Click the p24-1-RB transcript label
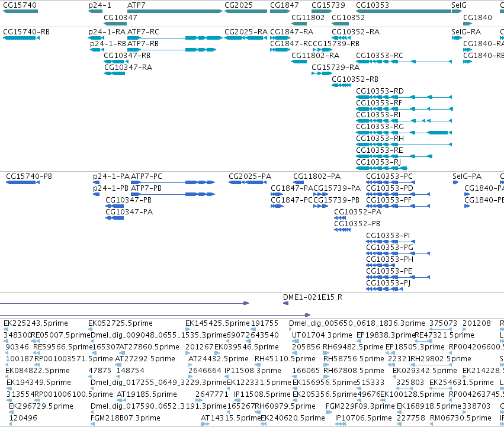The height and width of the screenshot is (427, 504). [108, 44]
